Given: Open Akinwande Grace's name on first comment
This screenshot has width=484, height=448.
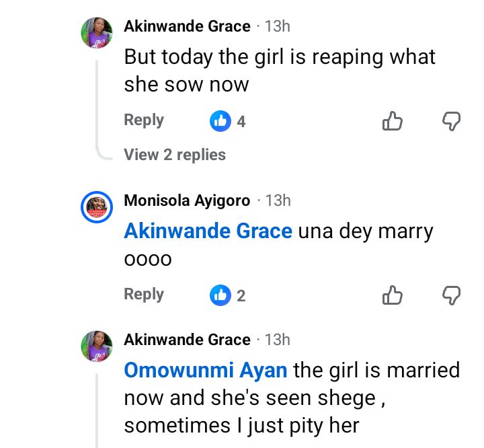Looking at the screenshot, I should pos(187,27).
